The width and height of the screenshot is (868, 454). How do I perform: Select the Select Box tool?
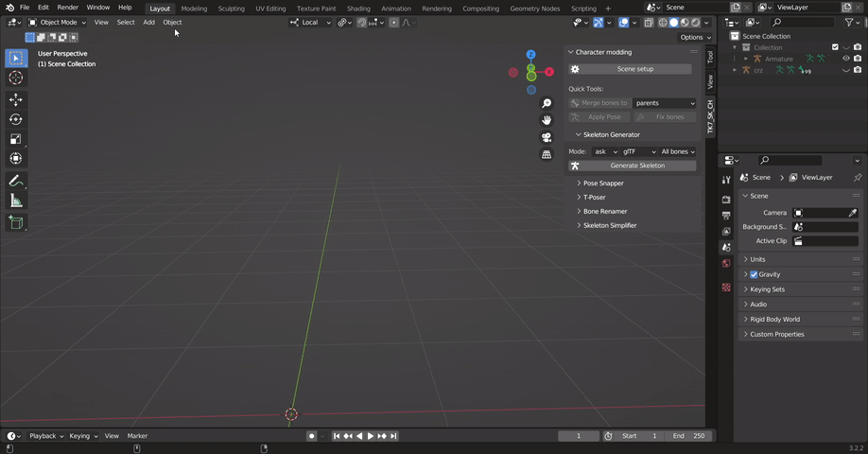click(x=16, y=58)
